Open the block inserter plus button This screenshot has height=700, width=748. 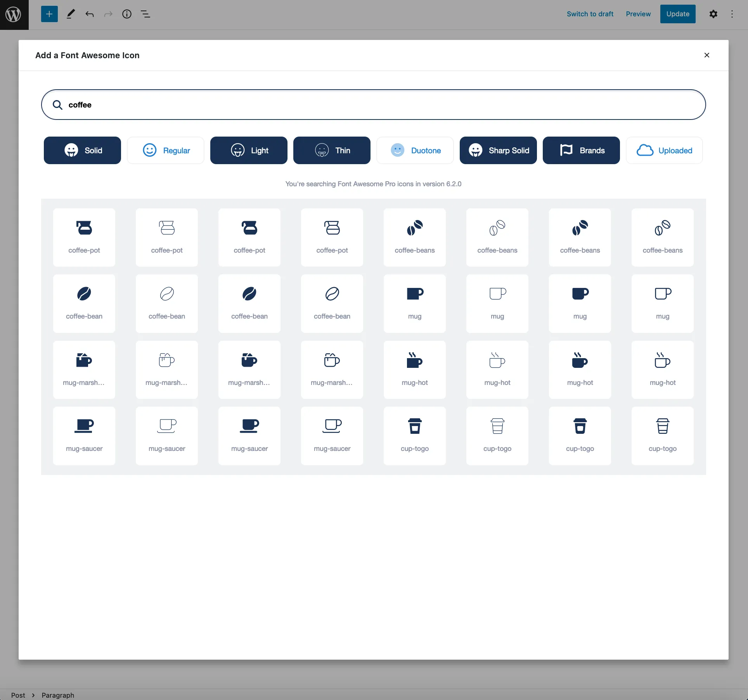pos(49,14)
